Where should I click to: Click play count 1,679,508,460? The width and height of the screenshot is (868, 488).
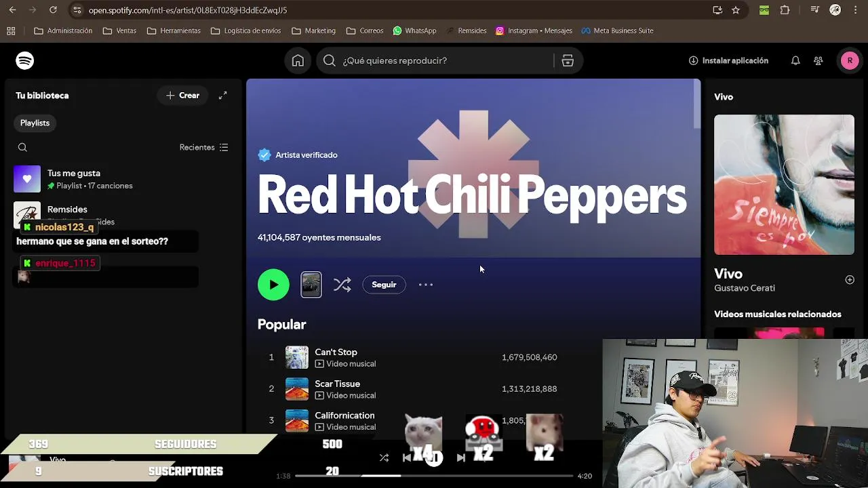click(530, 357)
